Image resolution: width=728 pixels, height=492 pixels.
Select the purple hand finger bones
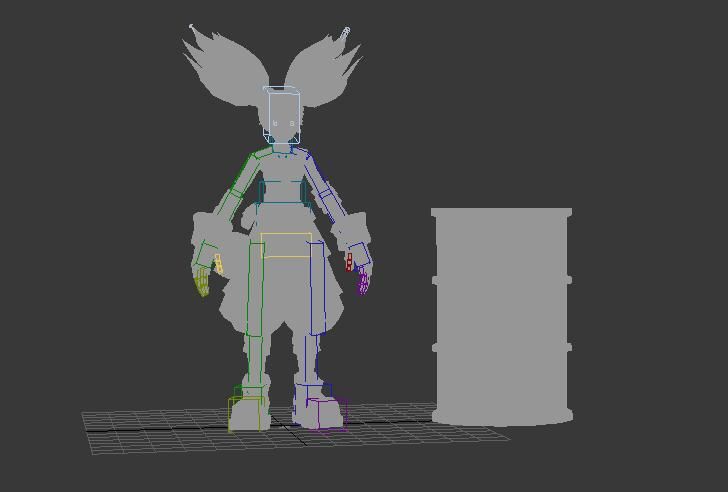[x=363, y=283]
